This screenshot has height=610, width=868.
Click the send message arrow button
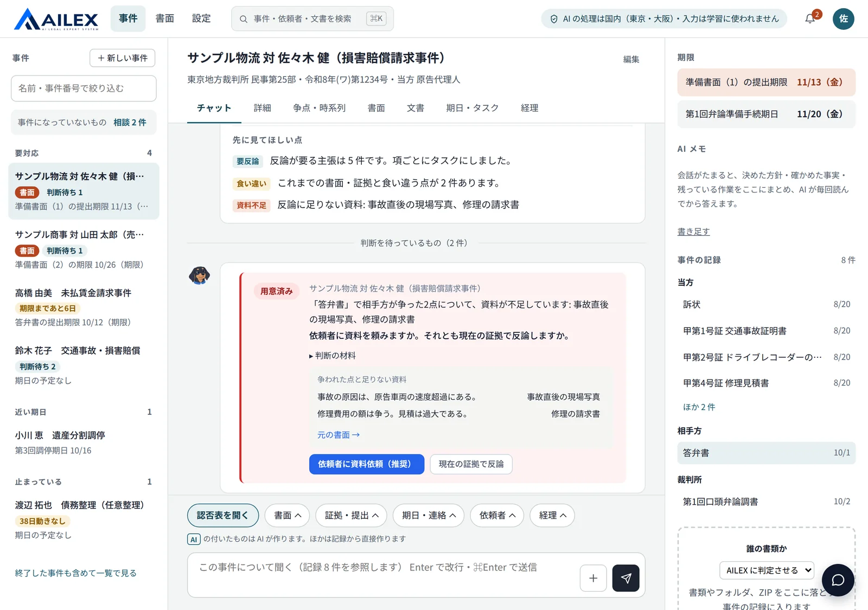(x=626, y=578)
